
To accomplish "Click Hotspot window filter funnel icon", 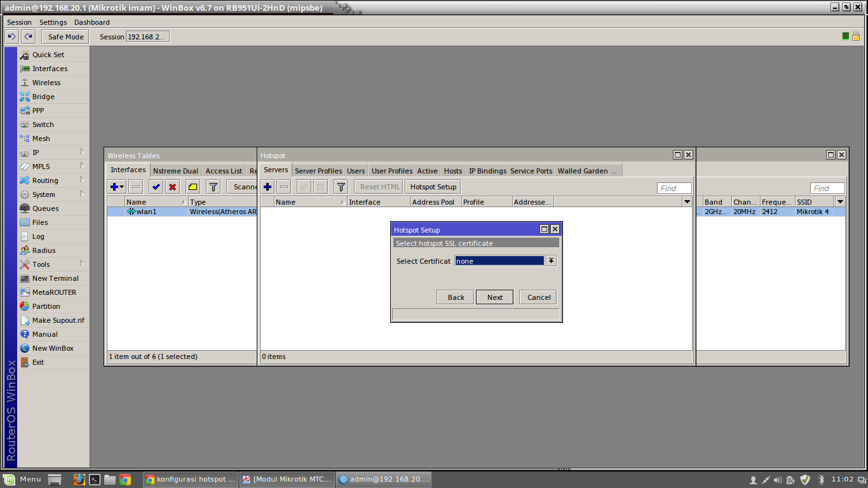I will [341, 187].
